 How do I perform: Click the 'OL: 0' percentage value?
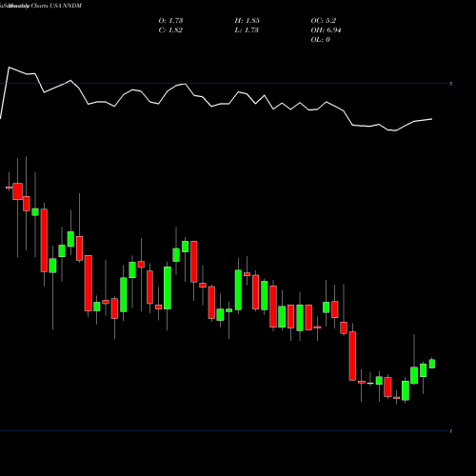coord(321,40)
